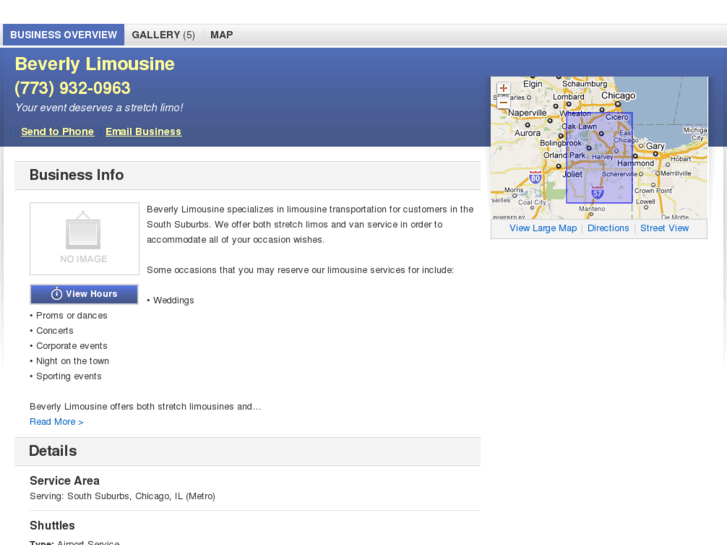Click the phone number (773) 932-0963
This screenshot has height=545, width=727.
[72, 88]
